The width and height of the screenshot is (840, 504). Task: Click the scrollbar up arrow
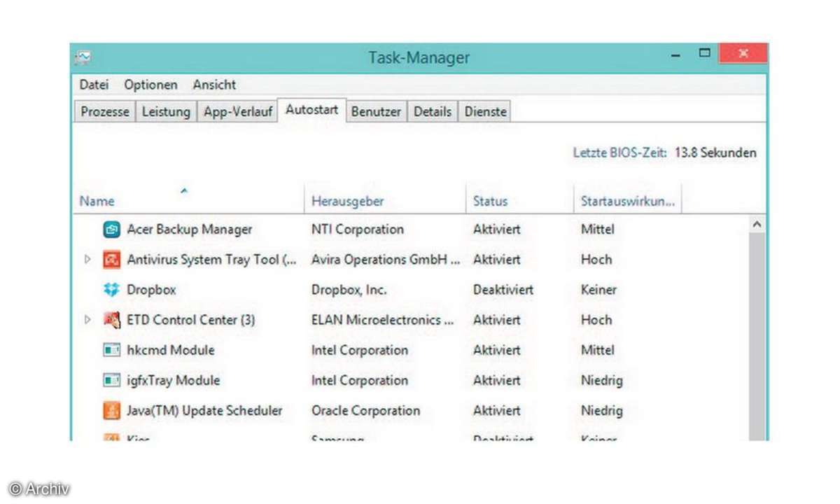756,225
